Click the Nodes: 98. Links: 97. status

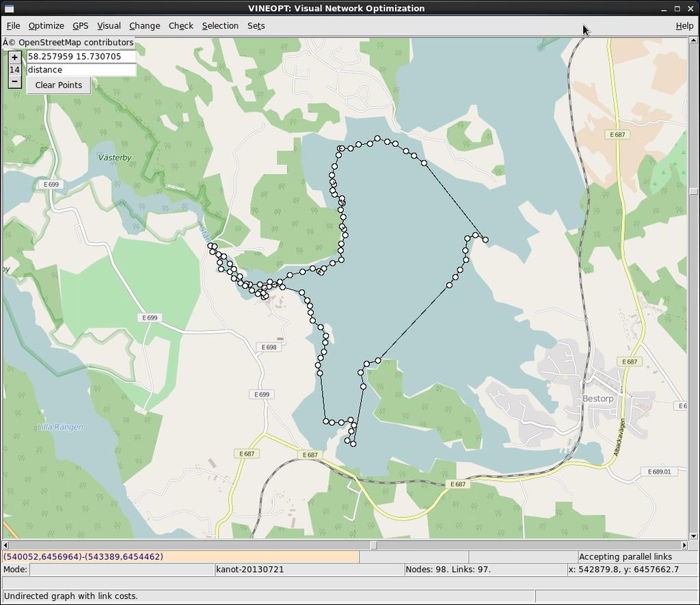pyautogui.click(x=485, y=569)
